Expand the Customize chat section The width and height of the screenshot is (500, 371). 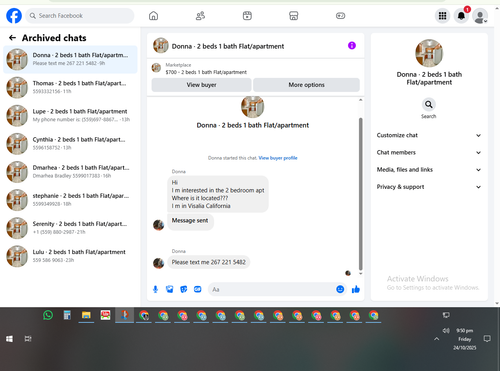(429, 135)
